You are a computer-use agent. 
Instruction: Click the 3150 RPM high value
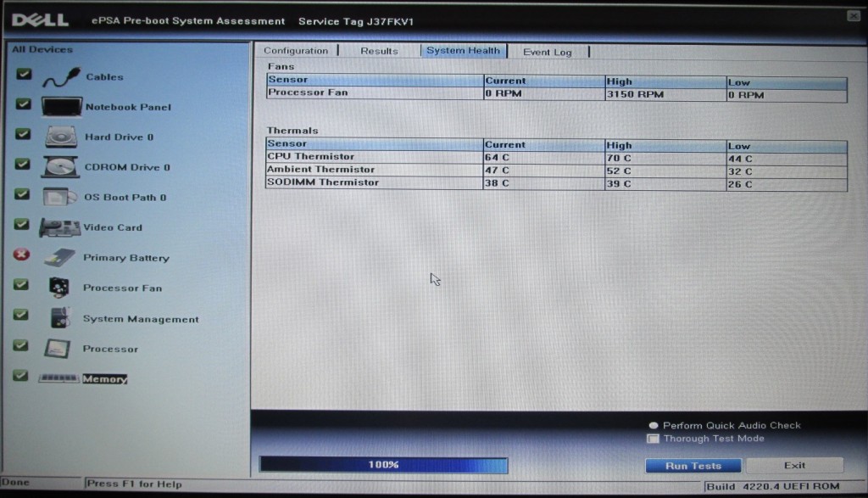tap(635, 94)
